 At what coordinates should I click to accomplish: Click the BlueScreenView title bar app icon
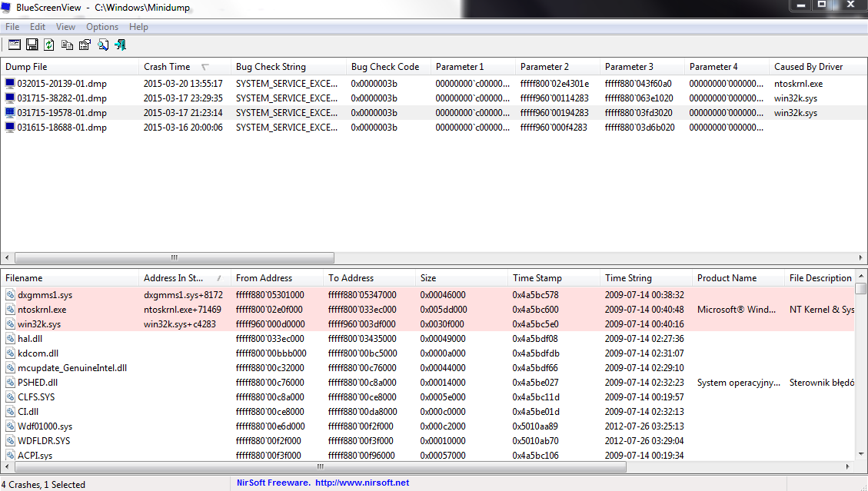[x=6, y=8]
